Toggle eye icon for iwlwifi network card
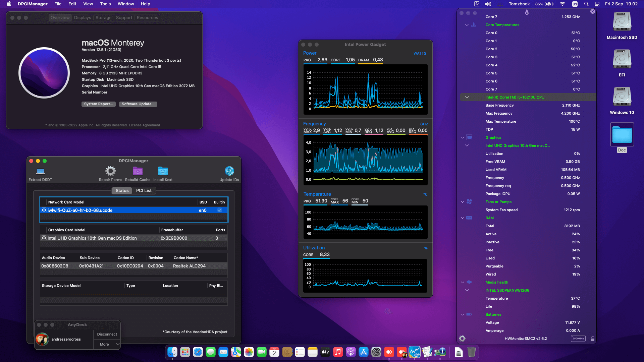 click(x=44, y=210)
